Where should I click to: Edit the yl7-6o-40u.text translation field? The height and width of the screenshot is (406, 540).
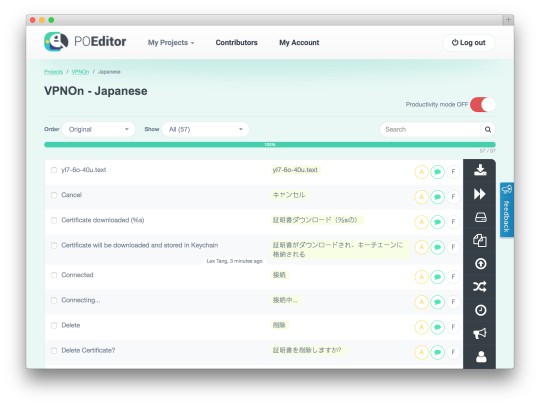click(x=295, y=170)
